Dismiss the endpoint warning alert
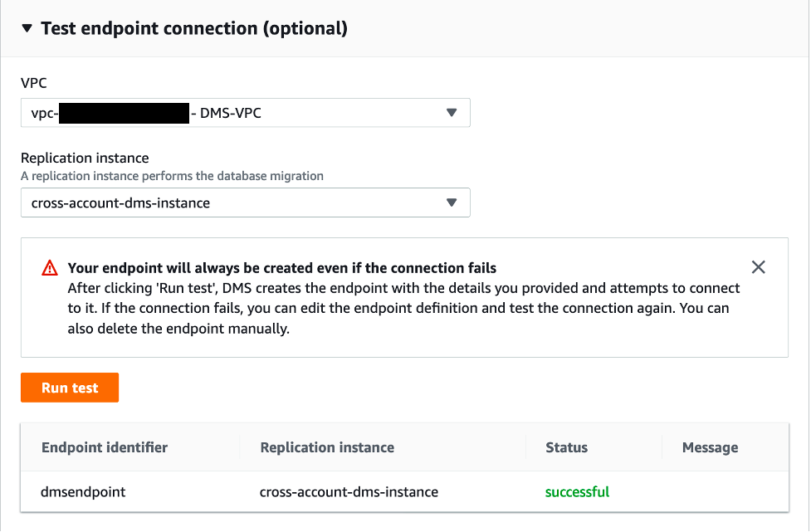 click(x=758, y=267)
